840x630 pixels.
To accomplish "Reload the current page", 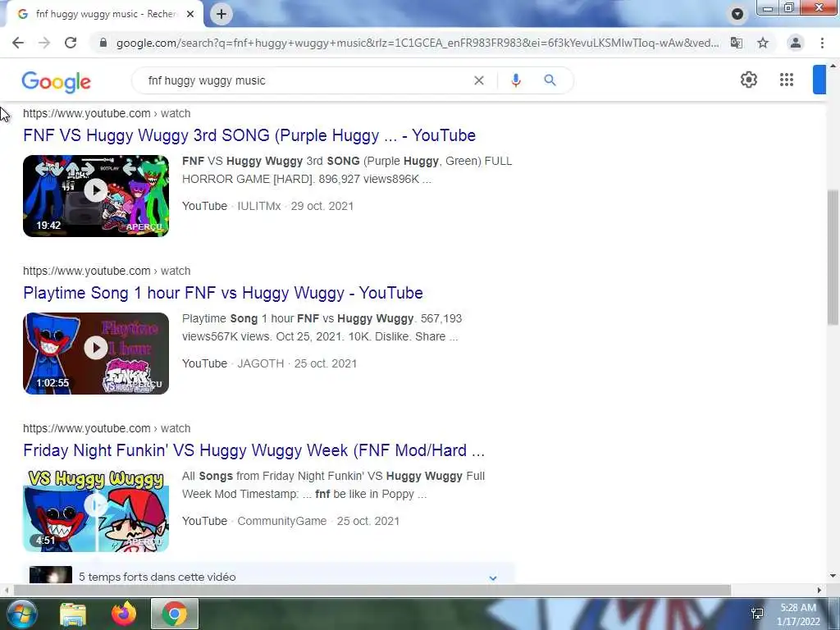I will (71, 43).
